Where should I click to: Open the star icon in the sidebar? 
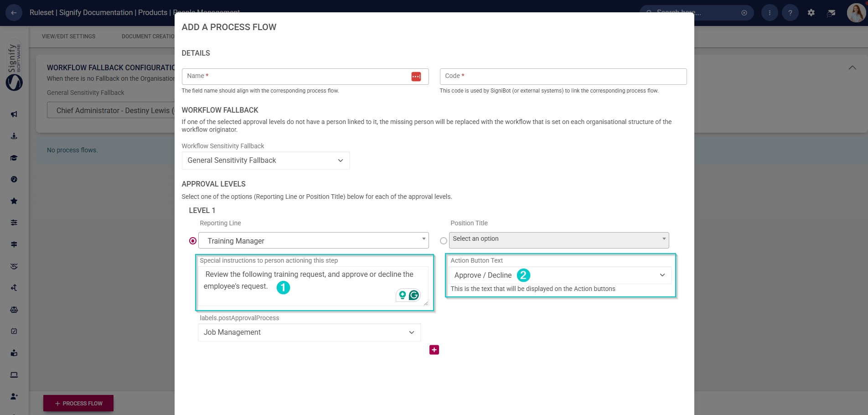[14, 201]
